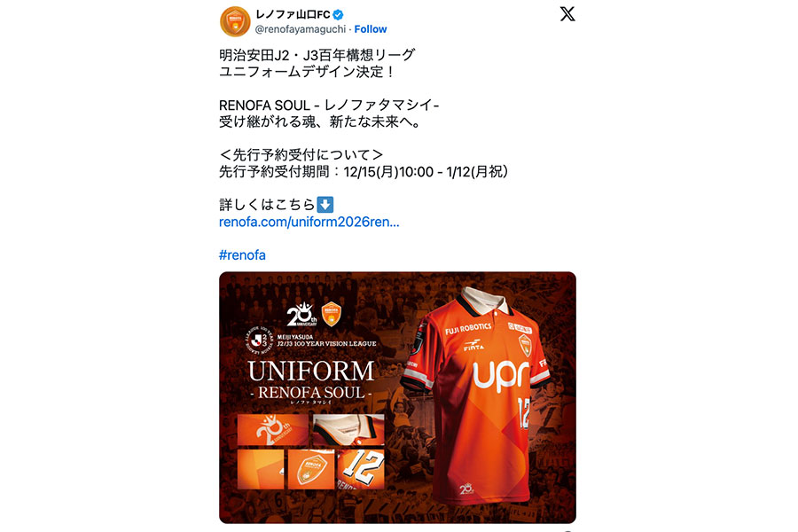Click the J.League 100 Year Vision emblem
Viewport: 798px width, 532px height.
tap(261, 340)
